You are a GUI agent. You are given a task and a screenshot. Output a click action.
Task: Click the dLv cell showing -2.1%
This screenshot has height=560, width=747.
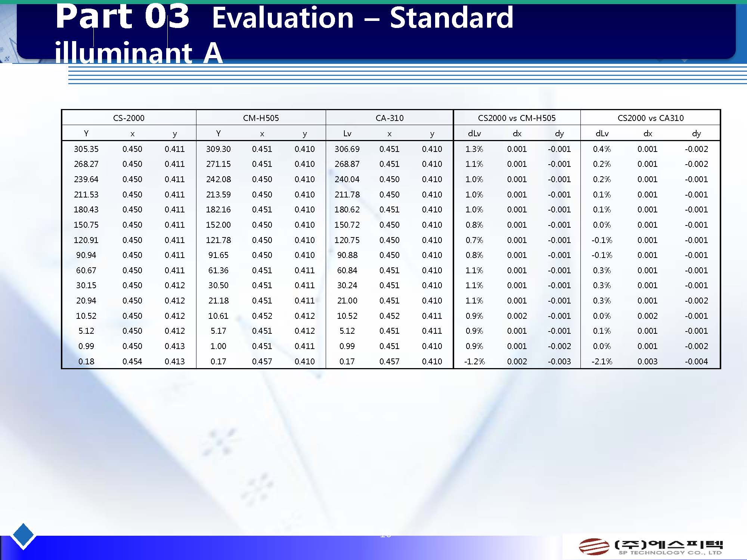click(x=602, y=361)
